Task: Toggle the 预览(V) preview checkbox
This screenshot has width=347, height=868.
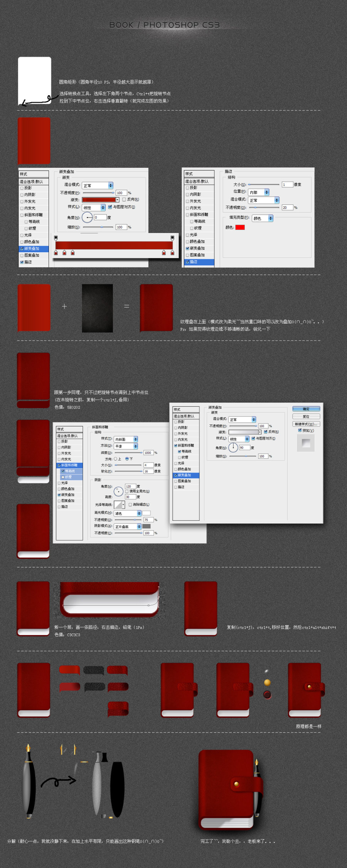Action: click(x=300, y=430)
